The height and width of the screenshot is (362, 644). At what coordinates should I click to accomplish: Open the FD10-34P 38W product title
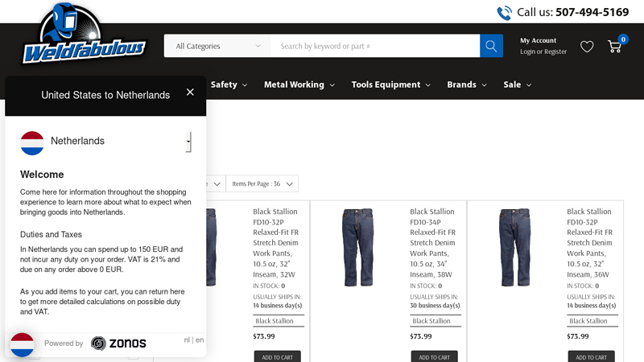coord(433,243)
